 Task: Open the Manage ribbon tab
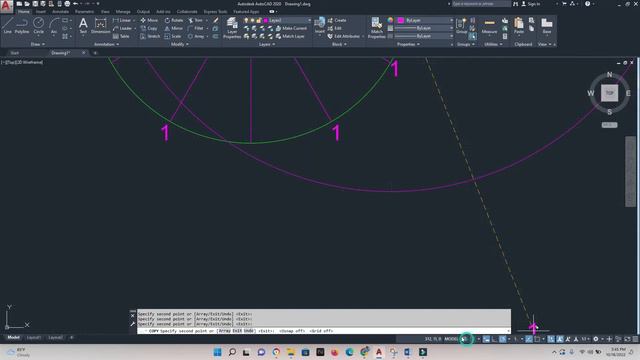click(122, 11)
